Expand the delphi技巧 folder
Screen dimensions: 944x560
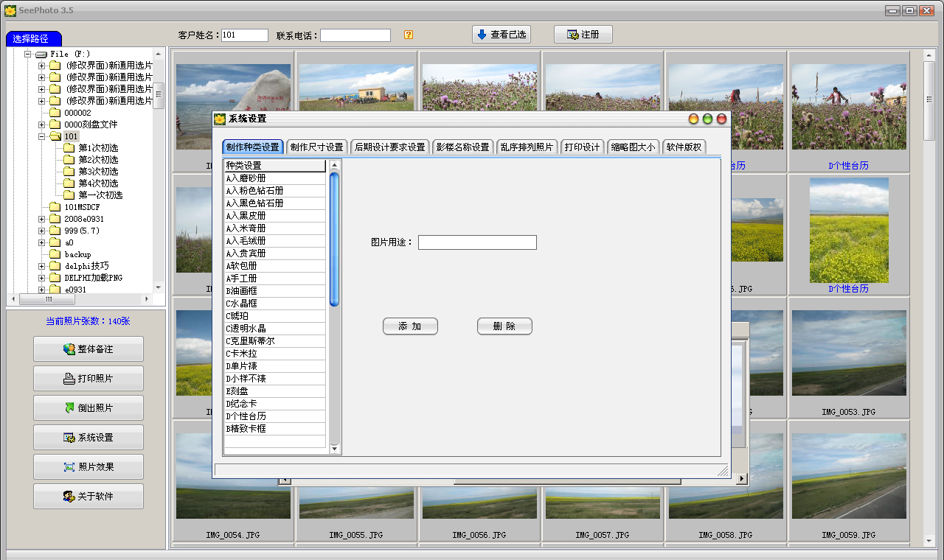point(42,266)
